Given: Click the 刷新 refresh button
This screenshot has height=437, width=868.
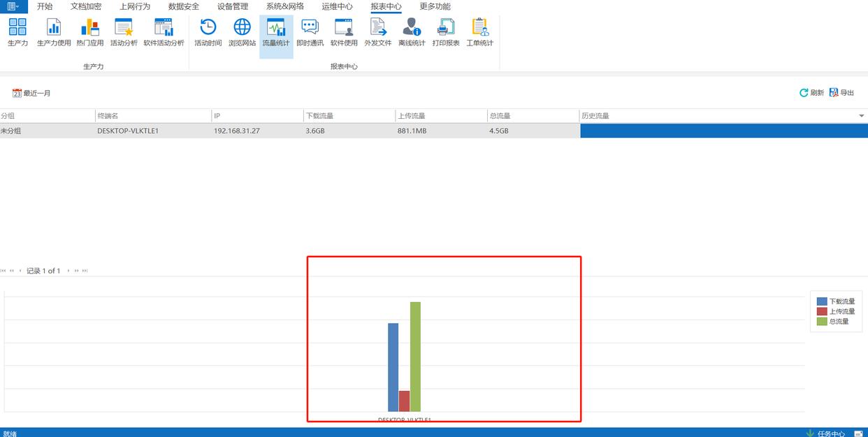Looking at the screenshot, I should click(811, 93).
